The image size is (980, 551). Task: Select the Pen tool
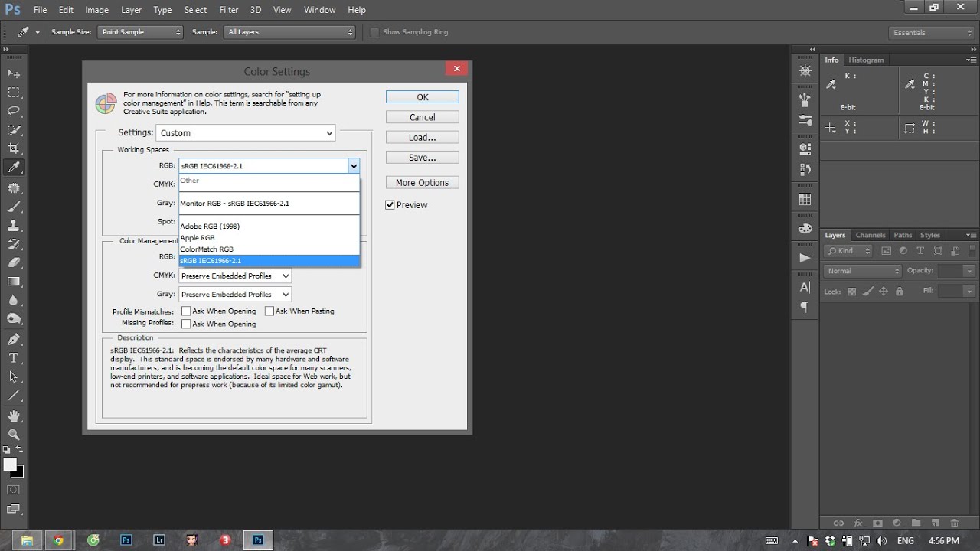(x=14, y=339)
